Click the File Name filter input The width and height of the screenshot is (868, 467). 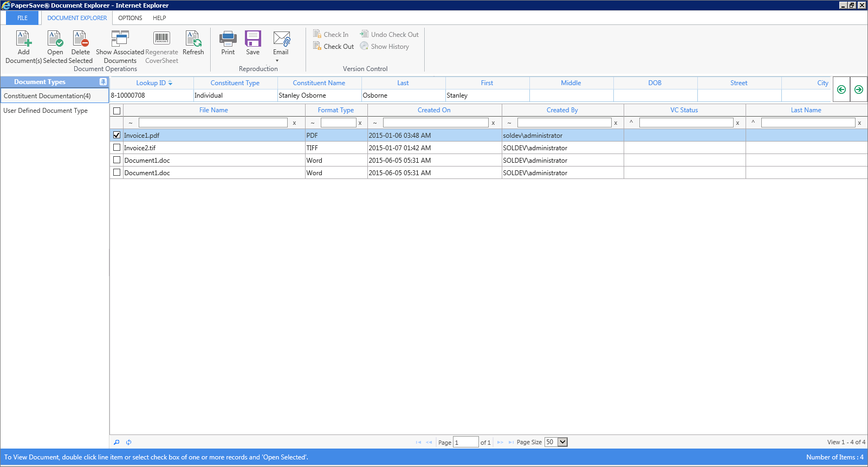coord(213,123)
